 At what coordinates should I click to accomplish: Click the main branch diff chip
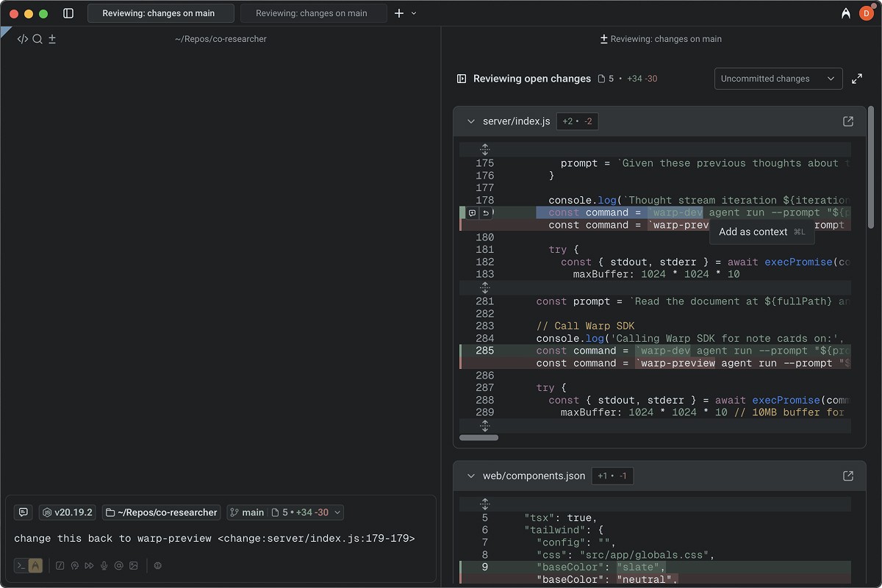click(x=284, y=512)
